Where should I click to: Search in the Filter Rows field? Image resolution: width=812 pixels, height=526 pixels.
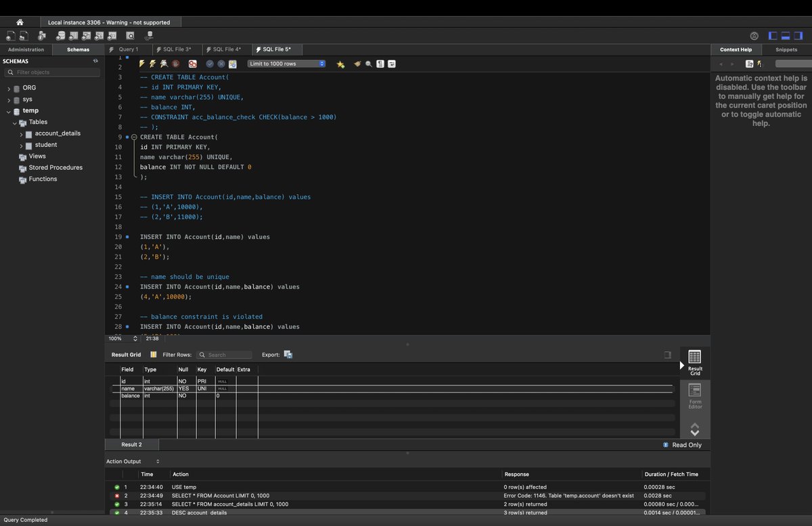coord(225,355)
